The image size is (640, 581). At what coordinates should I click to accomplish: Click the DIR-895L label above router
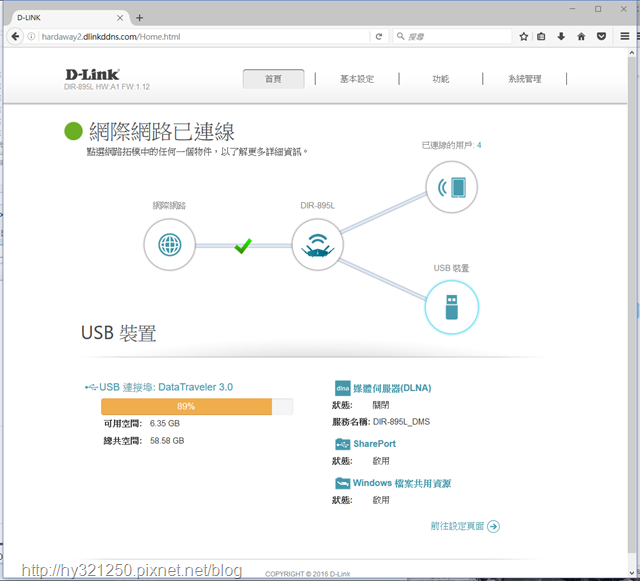click(x=318, y=205)
